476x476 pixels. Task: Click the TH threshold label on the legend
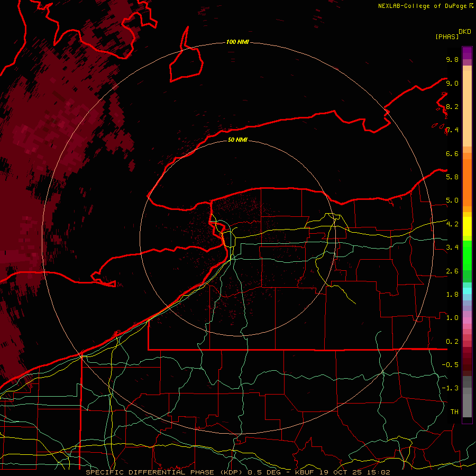[454, 412]
